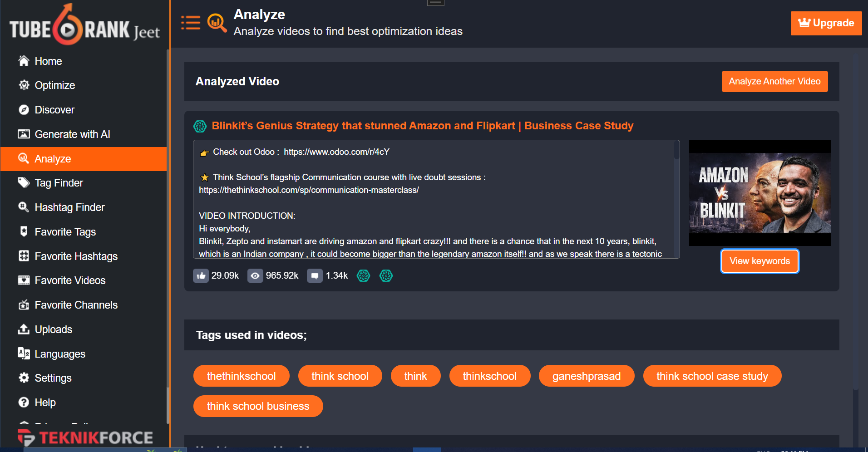Viewport: 868px width, 452px height.
Task: Click the Tag Finder tag icon
Action: coord(24,182)
